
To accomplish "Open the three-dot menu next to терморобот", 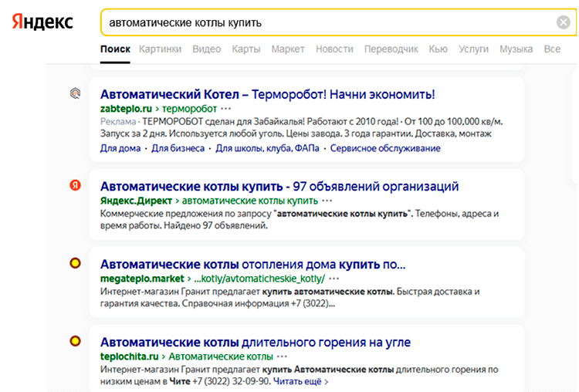I will 226,109.
